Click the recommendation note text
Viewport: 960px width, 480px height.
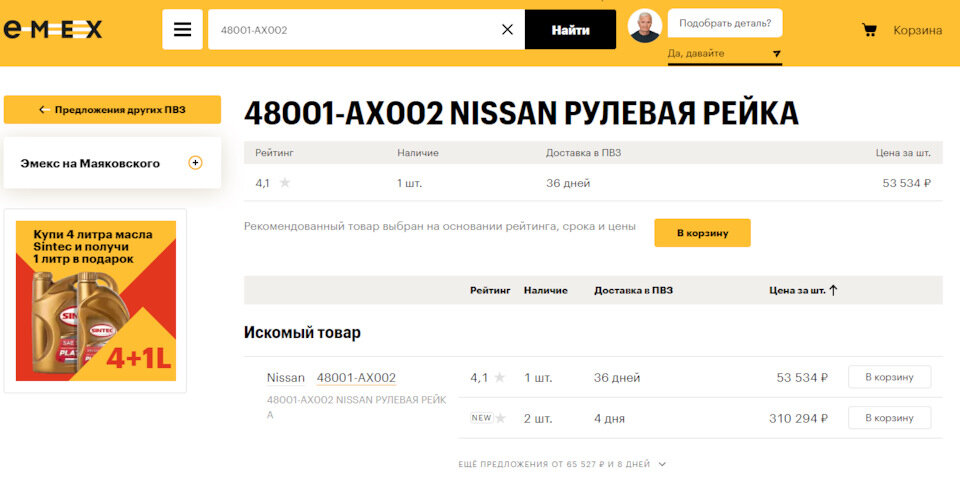(x=440, y=227)
